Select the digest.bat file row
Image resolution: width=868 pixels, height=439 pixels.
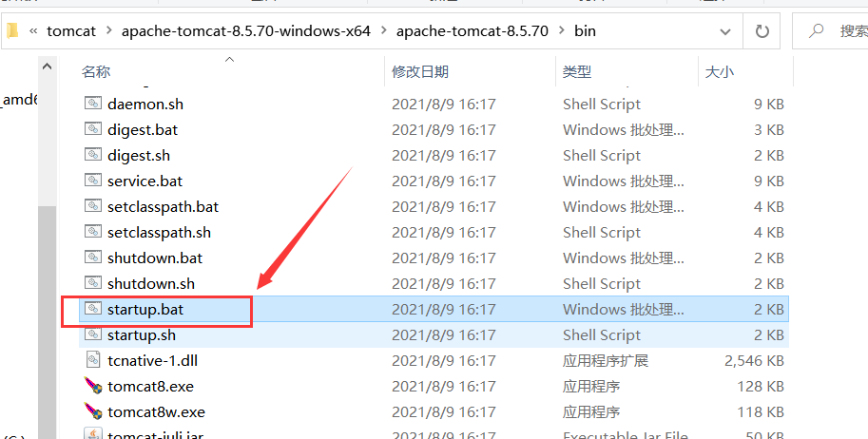tap(143, 129)
